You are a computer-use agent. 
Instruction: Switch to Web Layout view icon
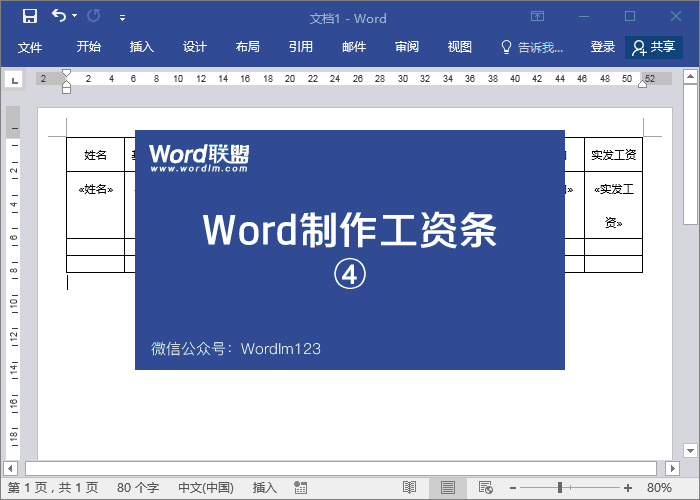(485, 488)
